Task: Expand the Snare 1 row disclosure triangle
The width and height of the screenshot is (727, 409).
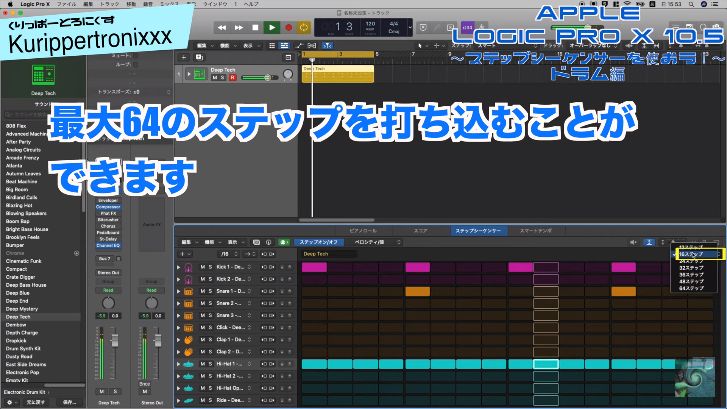Action: click(179, 292)
